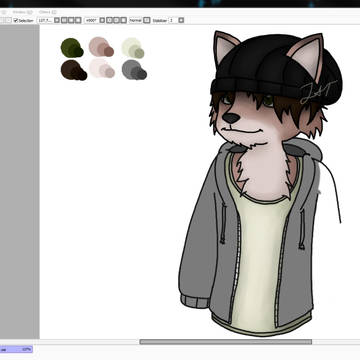Rotate the canvas view clockwise

tap(116, 20)
